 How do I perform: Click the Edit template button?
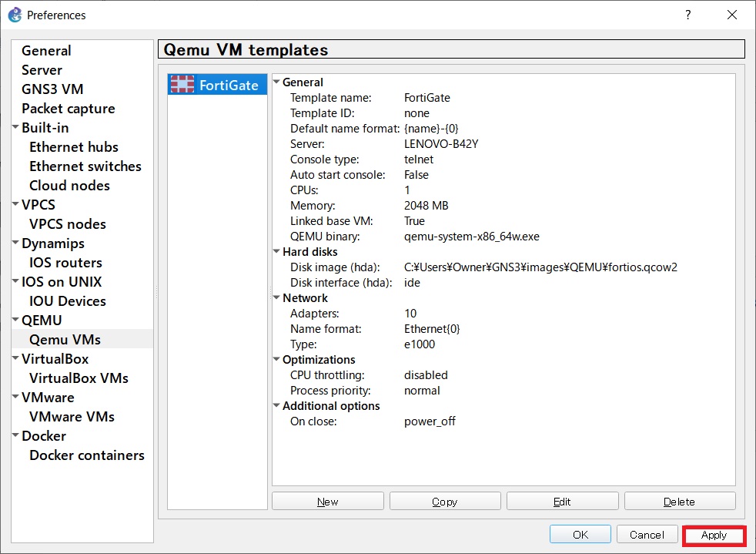(562, 501)
